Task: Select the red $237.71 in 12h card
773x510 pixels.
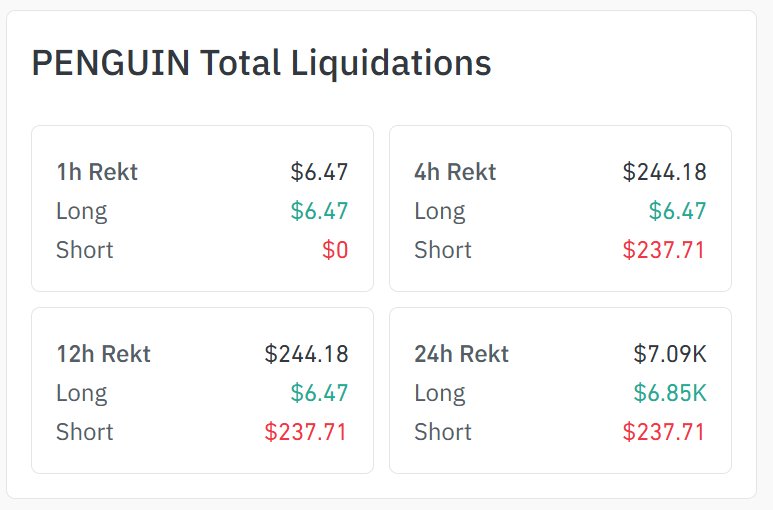Action: 306,432
